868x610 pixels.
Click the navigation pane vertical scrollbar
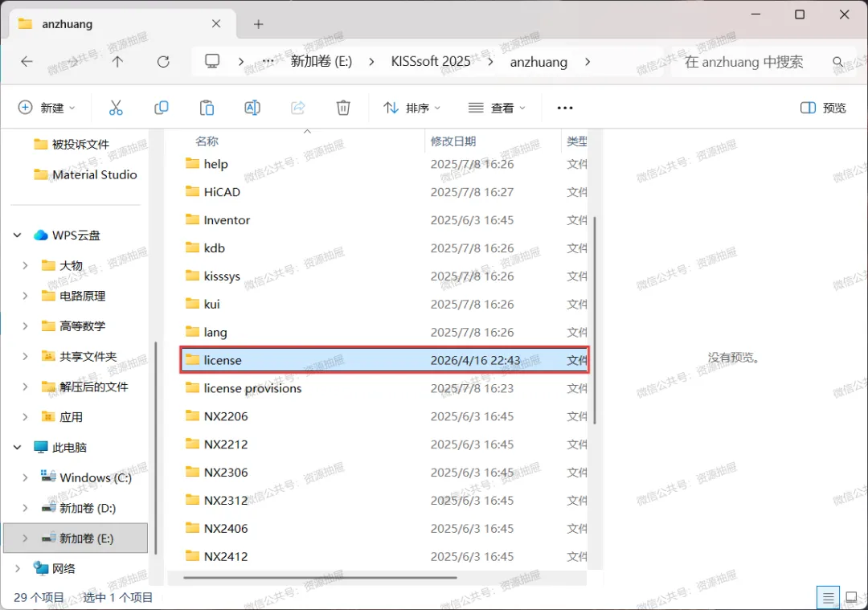(156, 448)
